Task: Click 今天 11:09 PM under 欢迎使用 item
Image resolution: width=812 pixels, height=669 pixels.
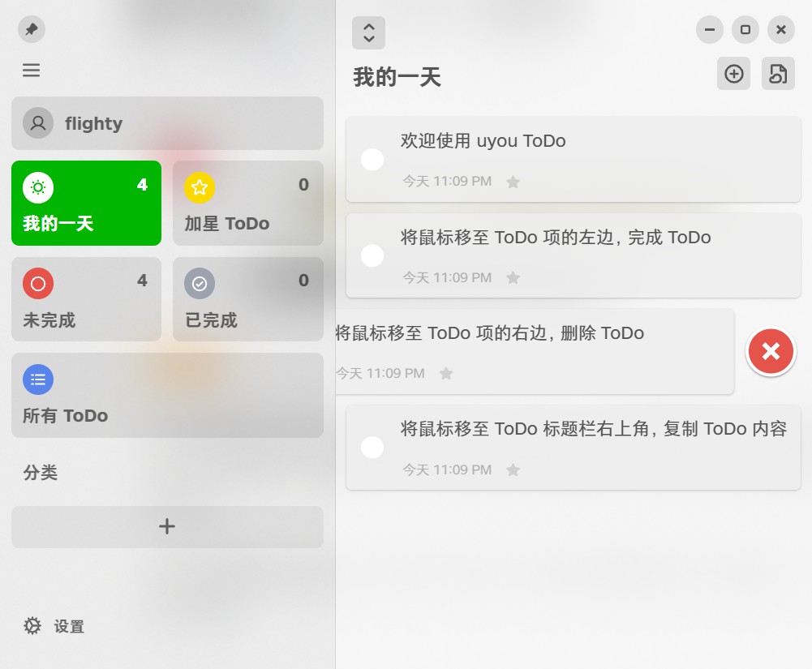Action: 447,181
